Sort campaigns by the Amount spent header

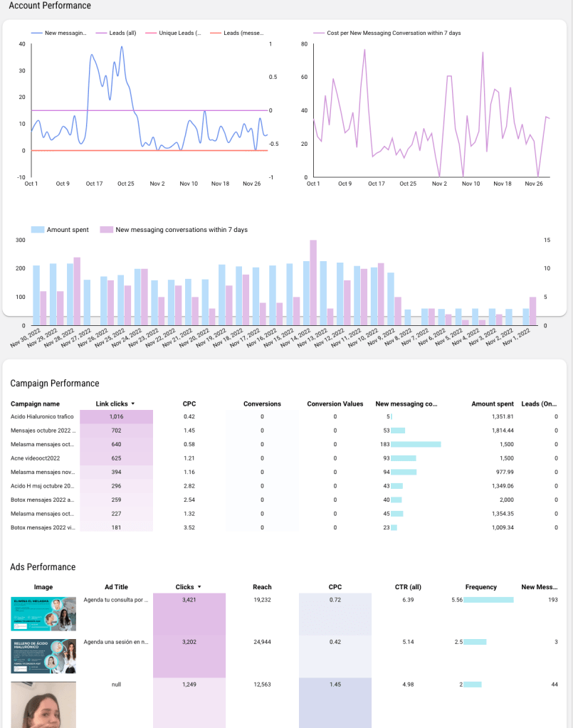tap(493, 403)
